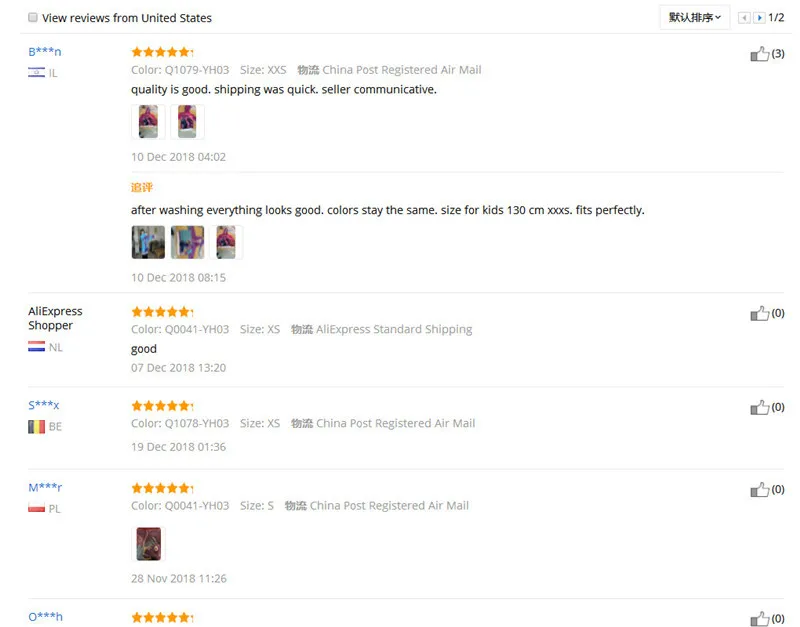Open B***n's reviewer profile link

click(x=44, y=52)
